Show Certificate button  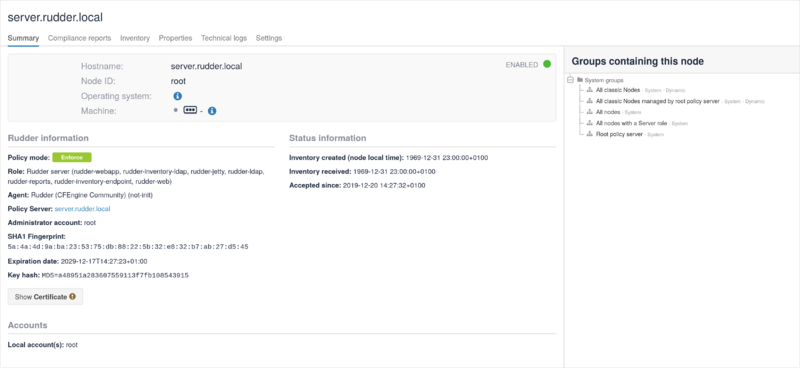[x=45, y=297]
